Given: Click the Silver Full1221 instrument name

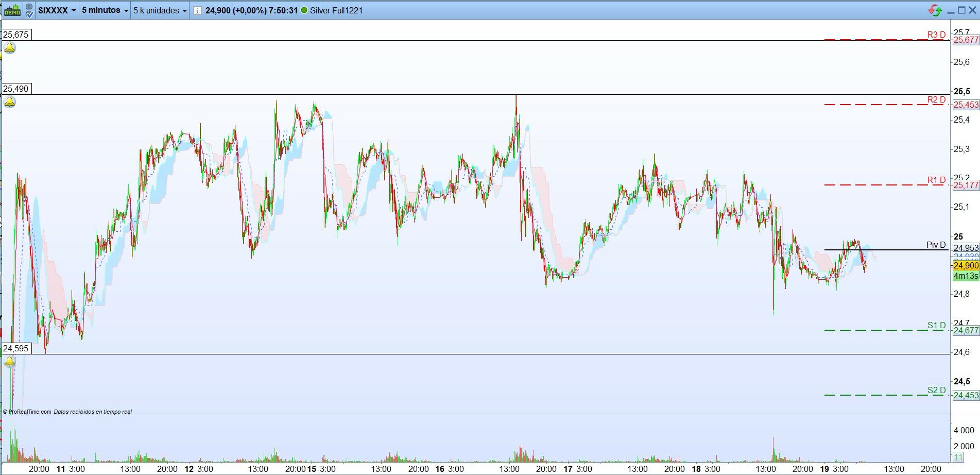Looking at the screenshot, I should 336,10.
